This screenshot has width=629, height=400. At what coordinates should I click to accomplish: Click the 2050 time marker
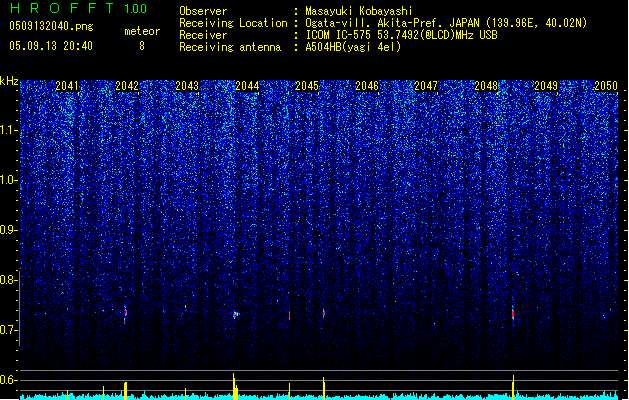[606, 86]
